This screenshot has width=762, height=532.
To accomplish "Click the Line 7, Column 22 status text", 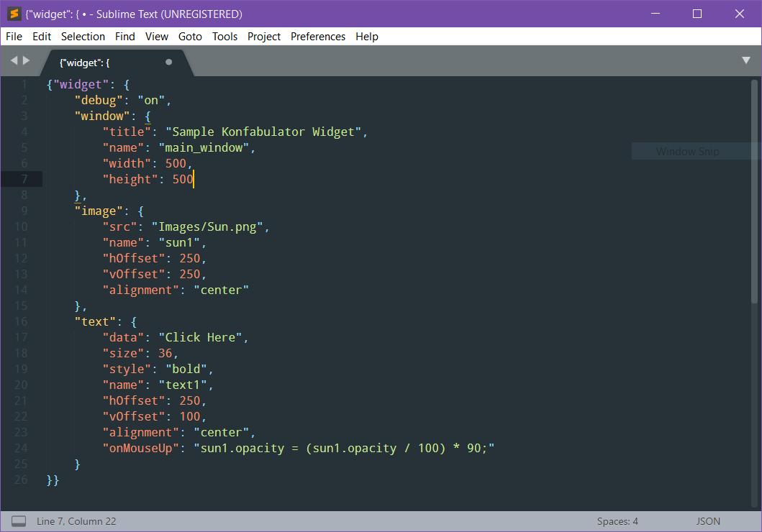I will pos(76,521).
